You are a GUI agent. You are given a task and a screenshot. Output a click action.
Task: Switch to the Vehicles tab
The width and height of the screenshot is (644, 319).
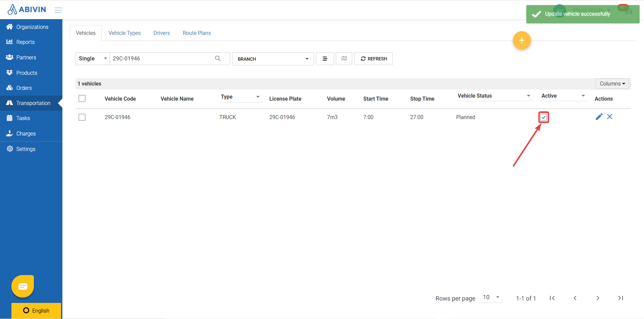[x=86, y=33]
